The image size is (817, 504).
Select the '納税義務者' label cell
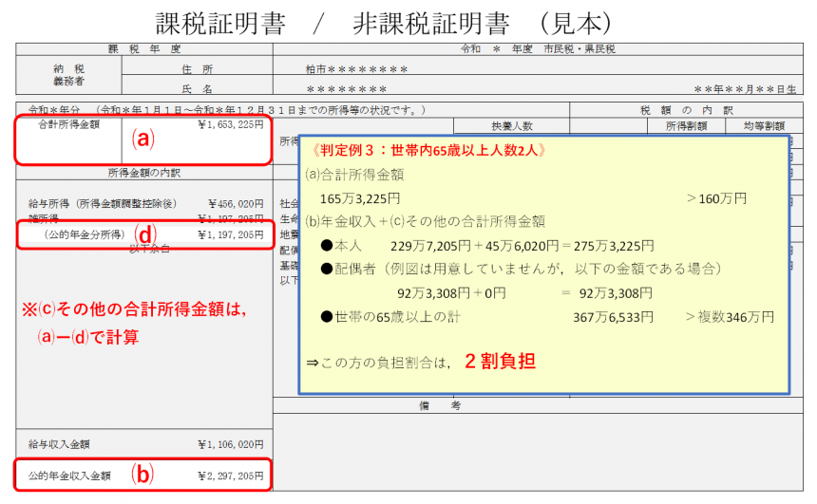click(x=68, y=75)
